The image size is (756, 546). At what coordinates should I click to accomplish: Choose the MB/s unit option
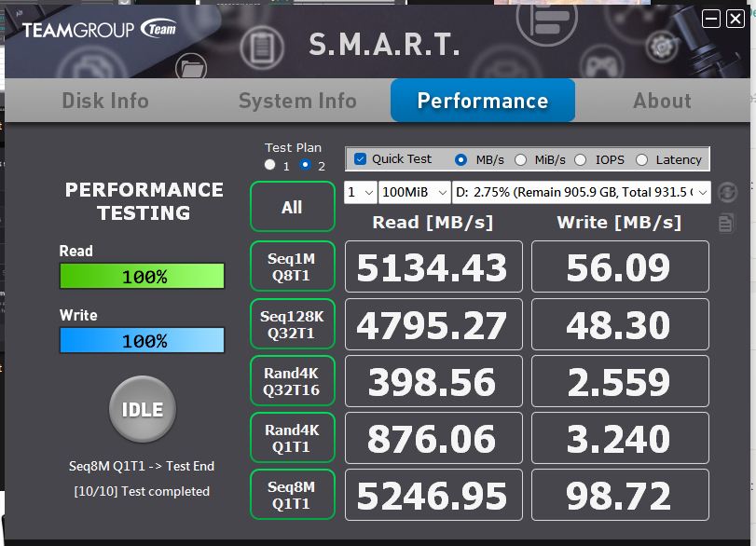(x=460, y=159)
